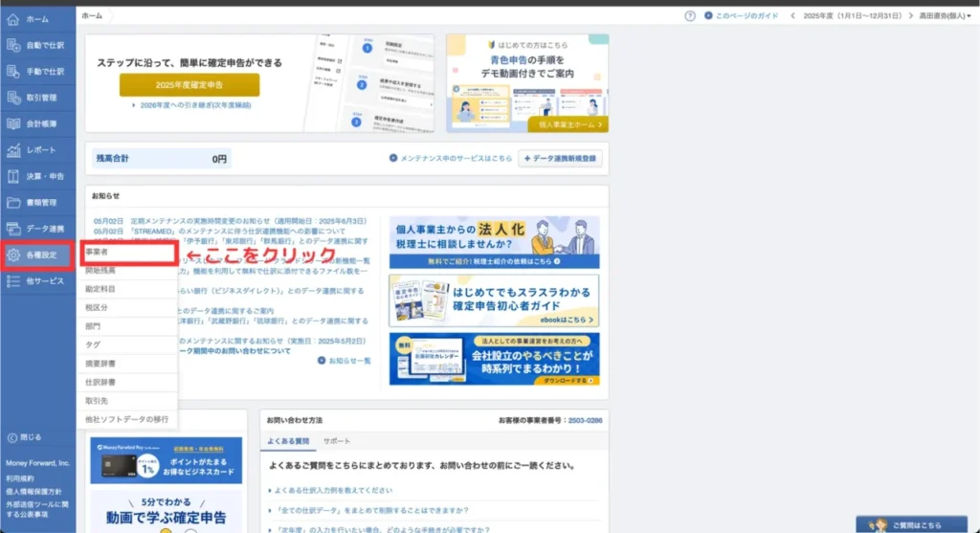The height and width of the screenshot is (533, 980).
Task: Open the 事業者番号 2503-0286 link
Action: pos(585,420)
